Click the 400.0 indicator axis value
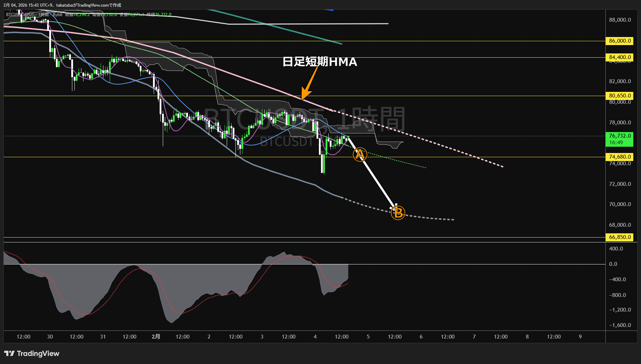641x364 pixels. 616,249
